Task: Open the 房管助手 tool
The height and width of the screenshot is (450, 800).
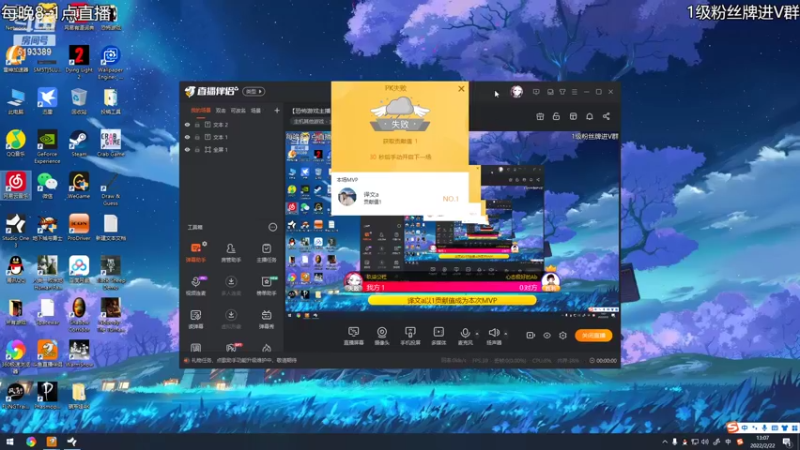Action: [x=231, y=252]
